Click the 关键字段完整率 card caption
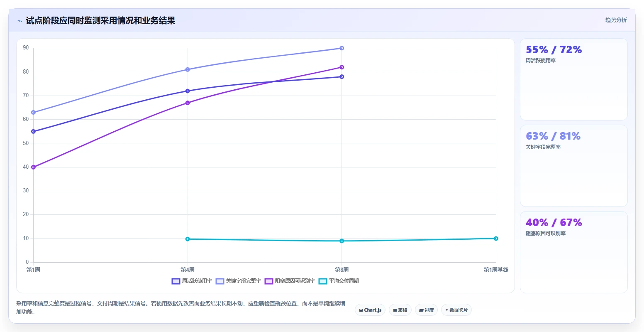Viewport: 644px width, 332px height. (x=543, y=147)
